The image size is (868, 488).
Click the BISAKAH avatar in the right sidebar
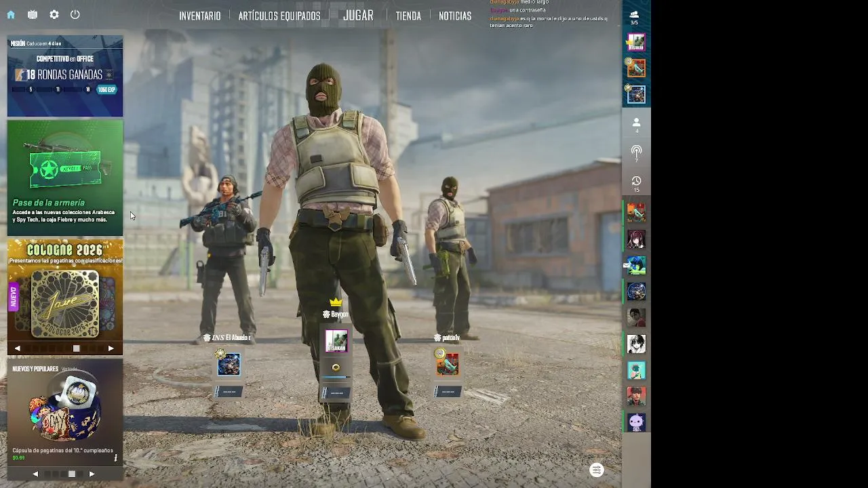point(636,42)
